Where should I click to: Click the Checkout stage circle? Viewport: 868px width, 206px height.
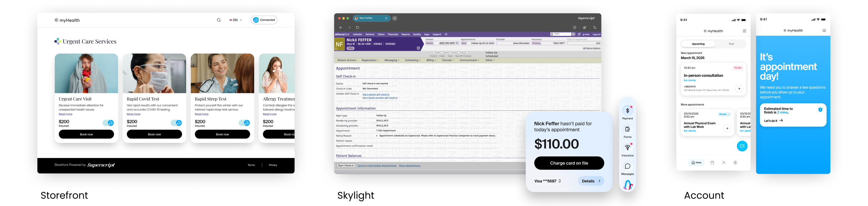point(467,53)
